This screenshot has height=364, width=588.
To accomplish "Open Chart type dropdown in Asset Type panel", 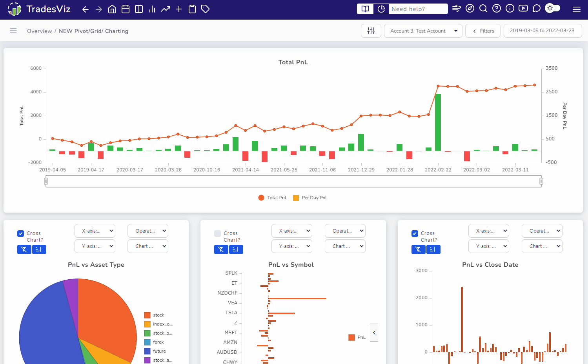I will [148, 246].
